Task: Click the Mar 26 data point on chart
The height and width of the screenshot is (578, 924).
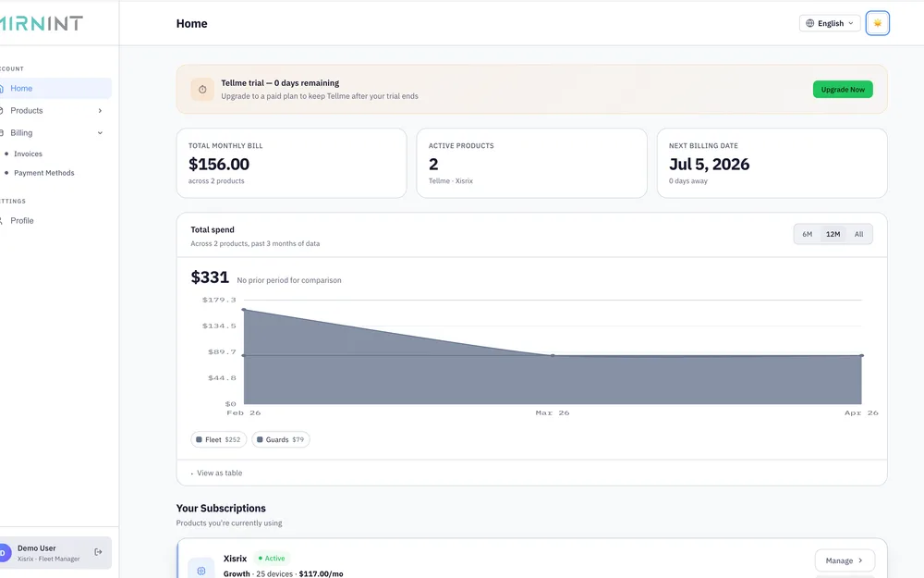Action: [x=553, y=355]
